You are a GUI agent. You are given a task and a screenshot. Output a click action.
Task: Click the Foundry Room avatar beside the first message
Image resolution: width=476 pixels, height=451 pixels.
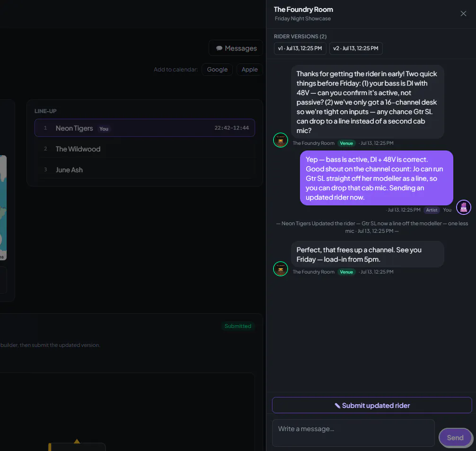coord(281,140)
